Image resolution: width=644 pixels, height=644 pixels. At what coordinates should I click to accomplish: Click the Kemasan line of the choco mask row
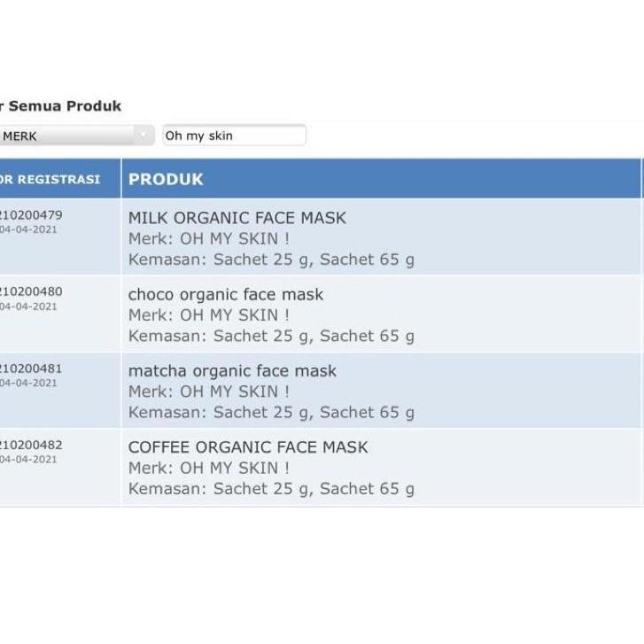pyautogui.click(x=271, y=337)
